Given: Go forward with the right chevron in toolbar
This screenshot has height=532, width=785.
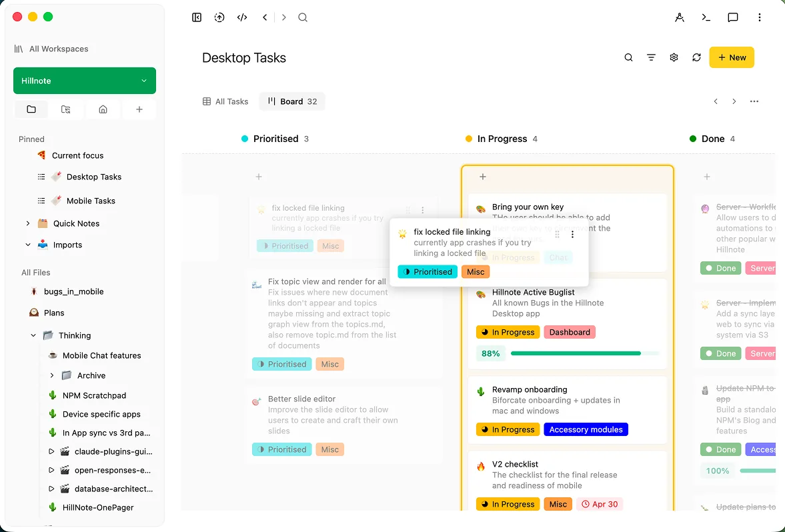Looking at the screenshot, I should (x=284, y=17).
